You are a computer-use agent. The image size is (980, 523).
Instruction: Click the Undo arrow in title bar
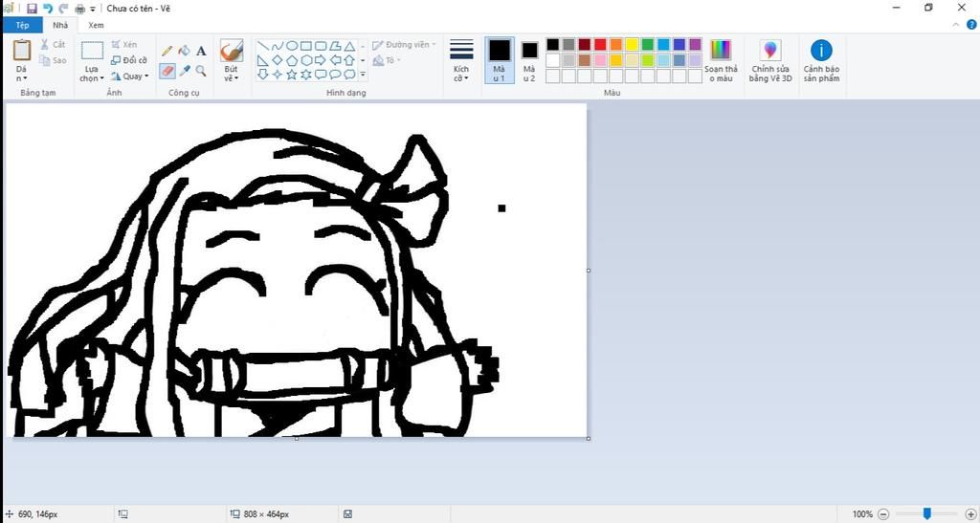click(x=48, y=8)
